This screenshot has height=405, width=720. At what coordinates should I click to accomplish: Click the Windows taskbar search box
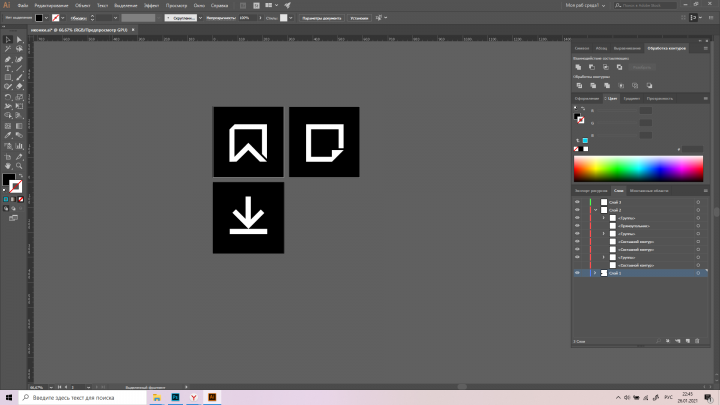81,398
